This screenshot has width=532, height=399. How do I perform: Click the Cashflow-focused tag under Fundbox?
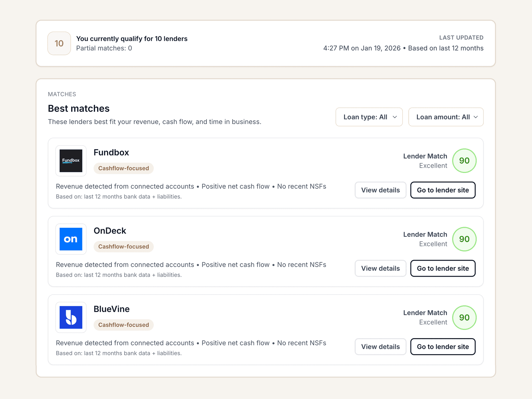click(123, 168)
